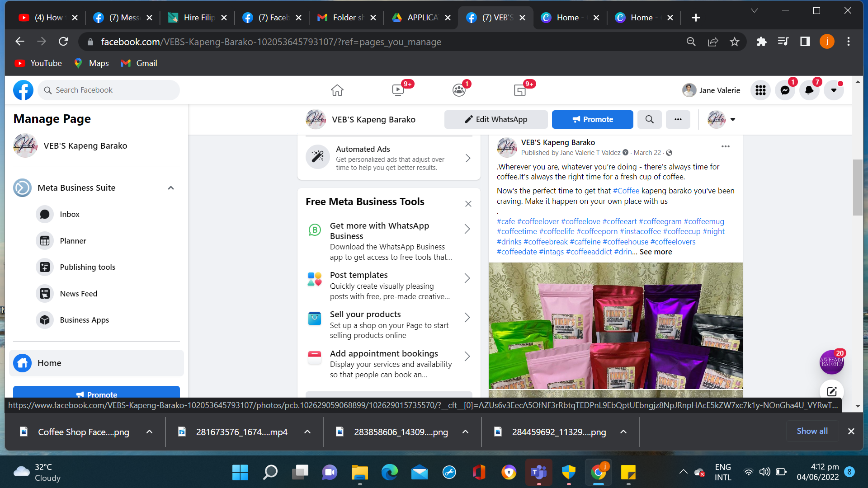Screen dimensions: 868x488
Task: Click the Search Facebook field
Action: 108,90
